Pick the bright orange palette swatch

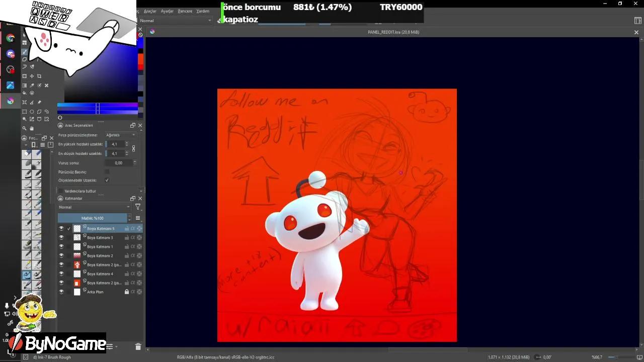[141, 59]
